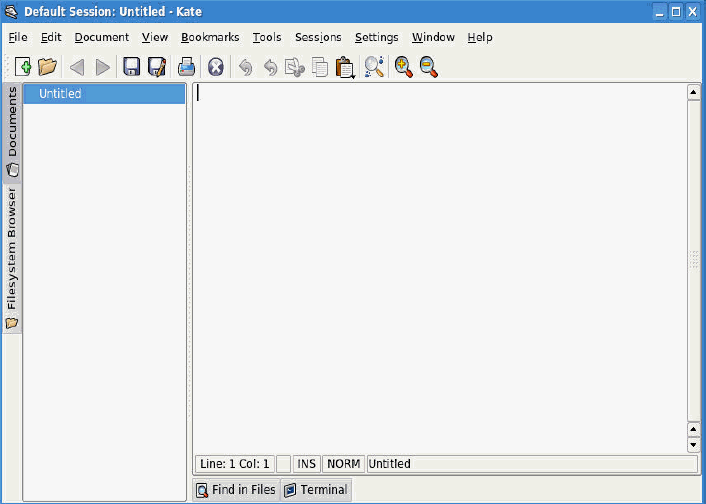Viewport: 706px width, 504px height.
Task: Click inside the empty editor text area
Action: pos(440,269)
